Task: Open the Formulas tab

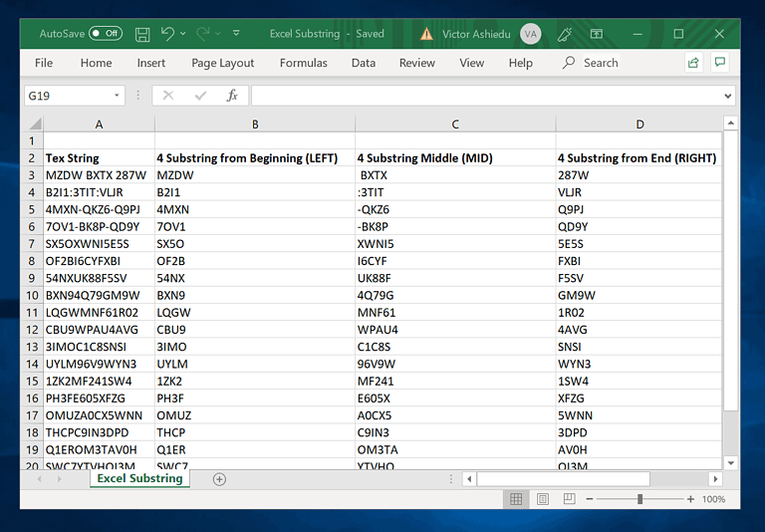Action: click(x=304, y=63)
